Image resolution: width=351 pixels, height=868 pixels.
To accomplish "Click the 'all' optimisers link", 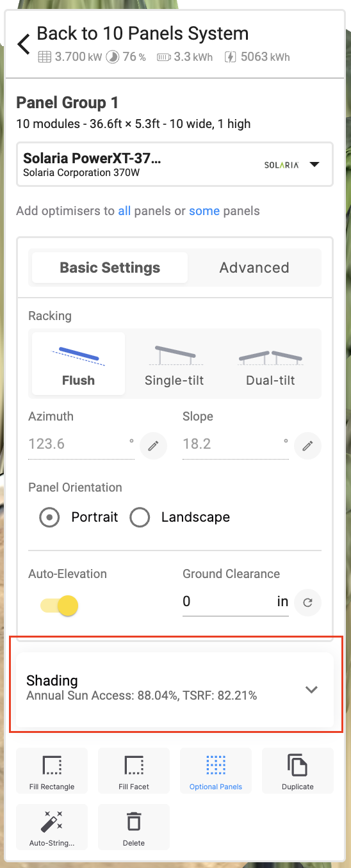I will click(124, 211).
